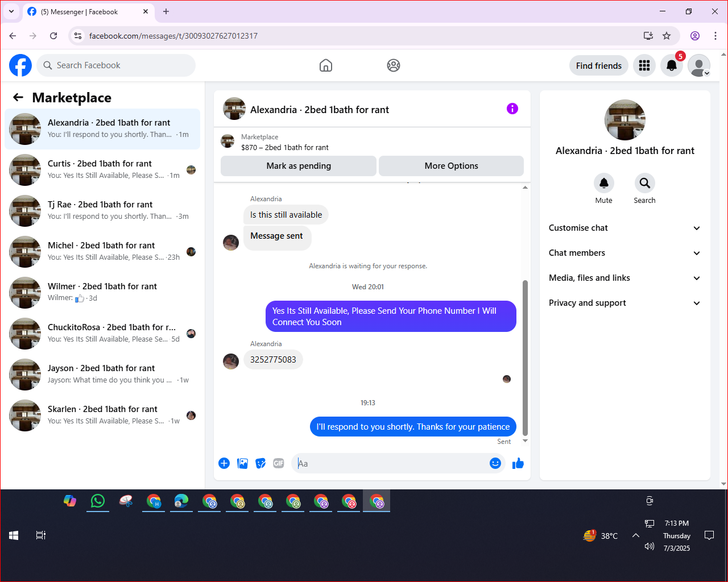Open the $870 Marketplace listing link

pos(285,147)
